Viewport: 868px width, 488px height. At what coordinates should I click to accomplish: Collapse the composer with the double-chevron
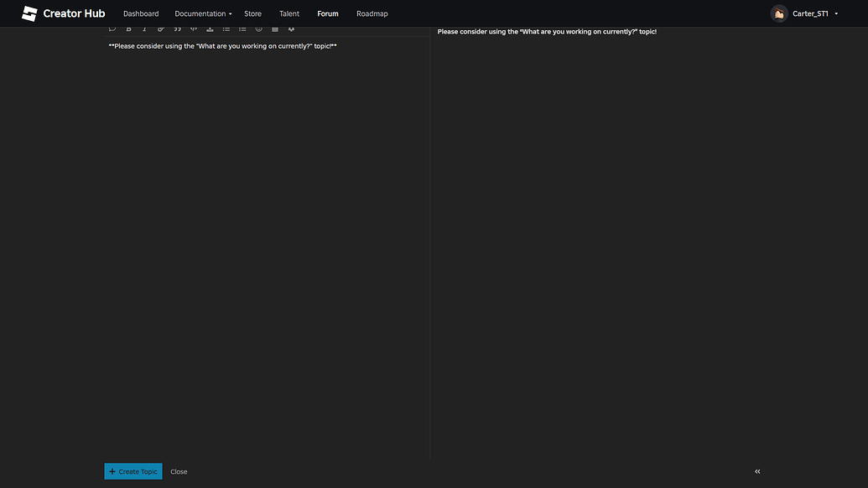point(756,470)
